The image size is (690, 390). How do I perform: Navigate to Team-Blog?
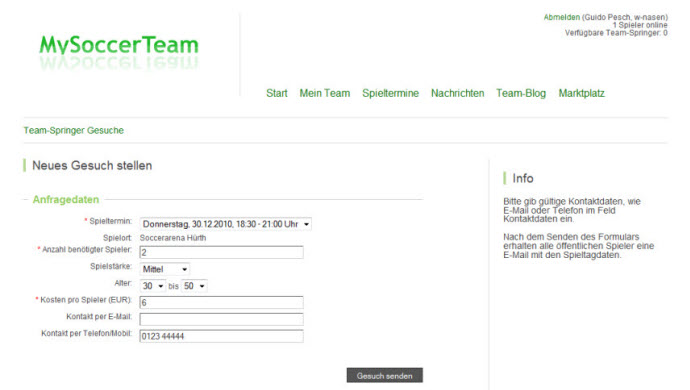[x=521, y=93]
